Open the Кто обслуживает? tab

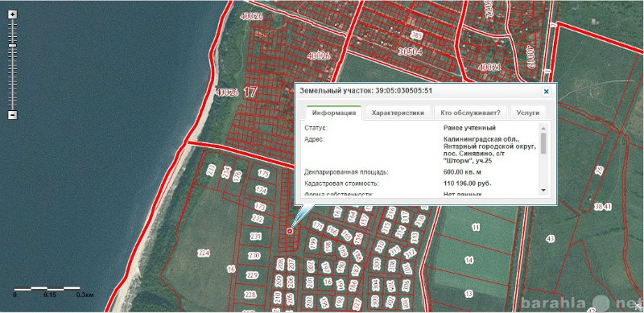(470, 113)
